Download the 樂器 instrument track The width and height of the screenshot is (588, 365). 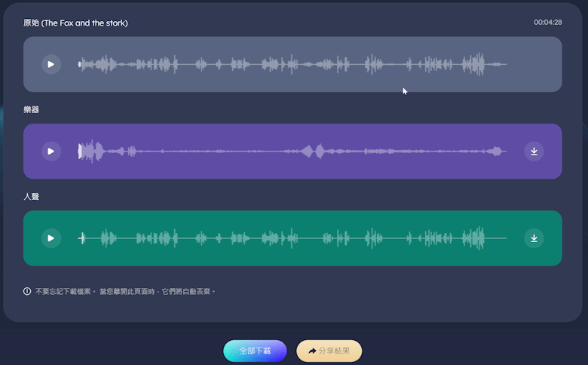534,151
